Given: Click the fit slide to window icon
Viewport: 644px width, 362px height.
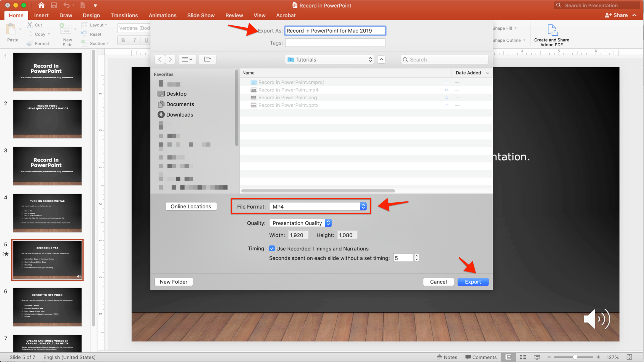Looking at the screenshot, I should point(629,357).
